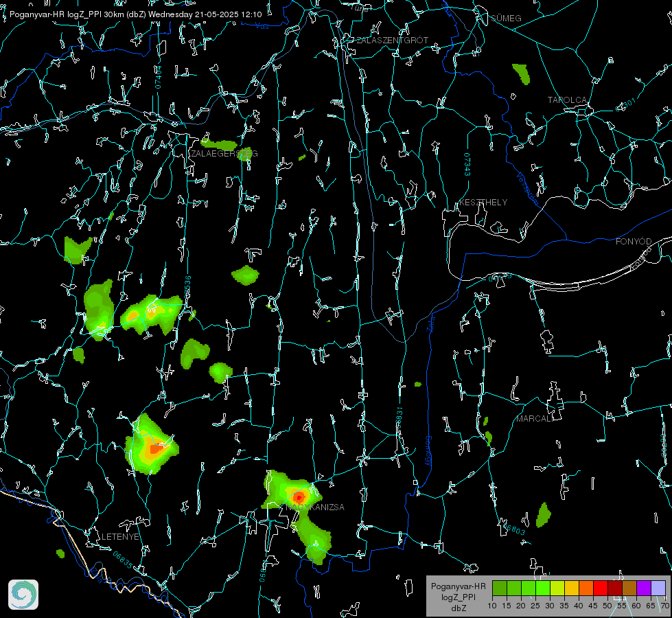Viewport: 672px width, 618px height.
Task: Click the red storm core over Nagykanizsa
Action: (299, 498)
